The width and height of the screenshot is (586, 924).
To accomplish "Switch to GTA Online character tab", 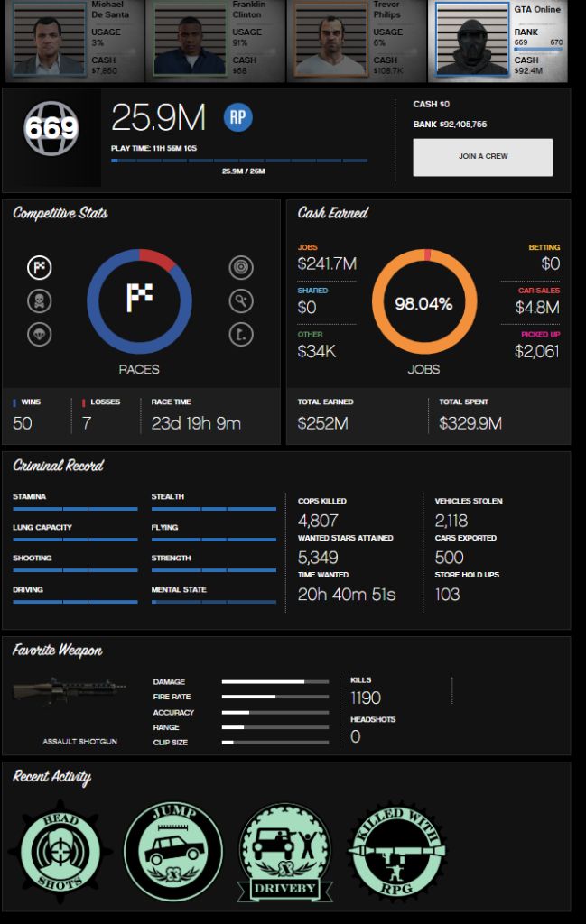I will [x=498, y=40].
